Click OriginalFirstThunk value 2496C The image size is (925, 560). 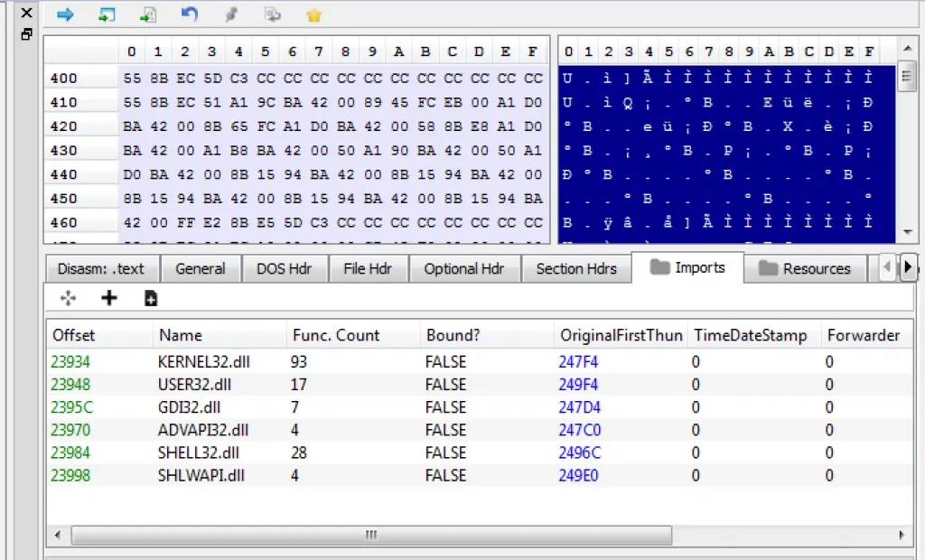(x=579, y=453)
